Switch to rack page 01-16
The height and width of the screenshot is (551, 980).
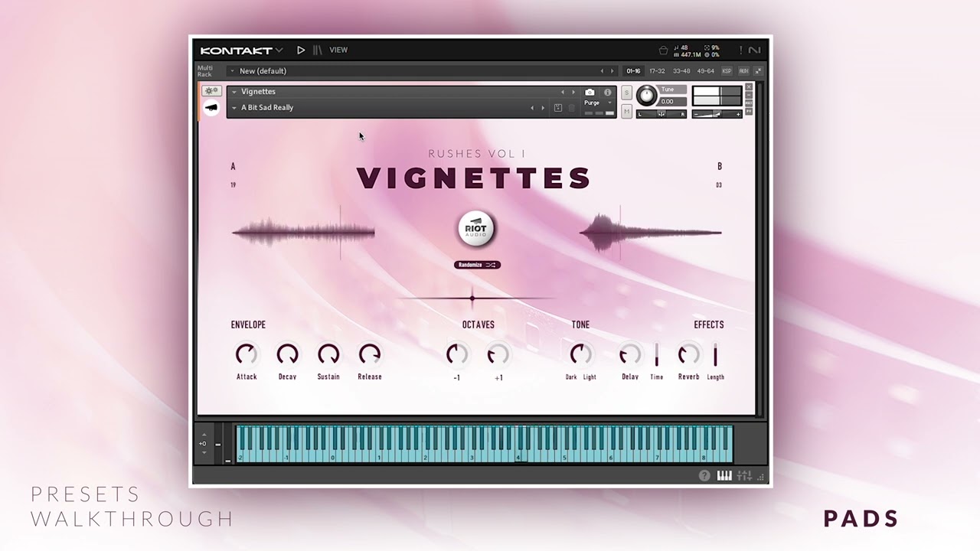(x=633, y=71)
